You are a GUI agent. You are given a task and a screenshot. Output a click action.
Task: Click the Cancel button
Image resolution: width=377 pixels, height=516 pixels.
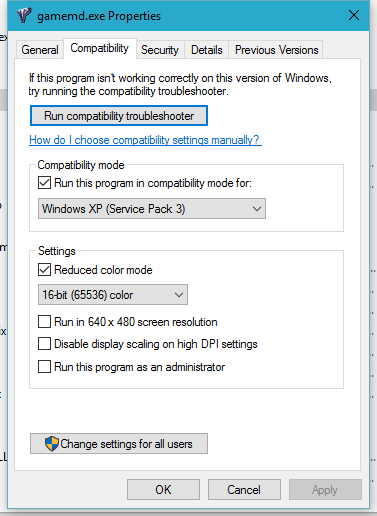(x=244, y=490)
